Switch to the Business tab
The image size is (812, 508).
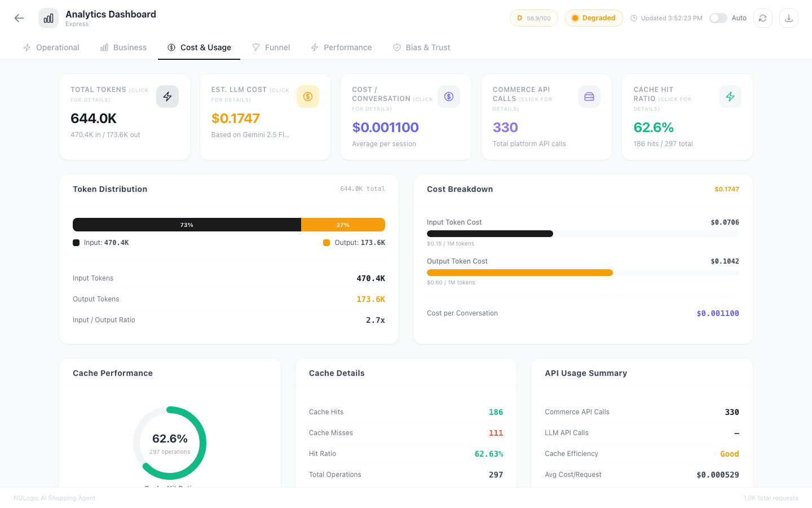[x=123, y=47]
